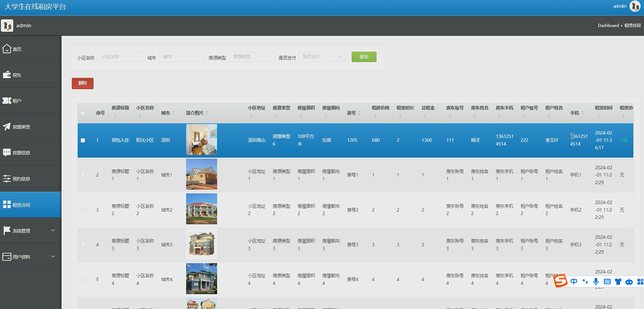This screenshot has height=309, width=644.
Task: Sort by 小区名称 column arrows
Action: [x=140, y=117]
